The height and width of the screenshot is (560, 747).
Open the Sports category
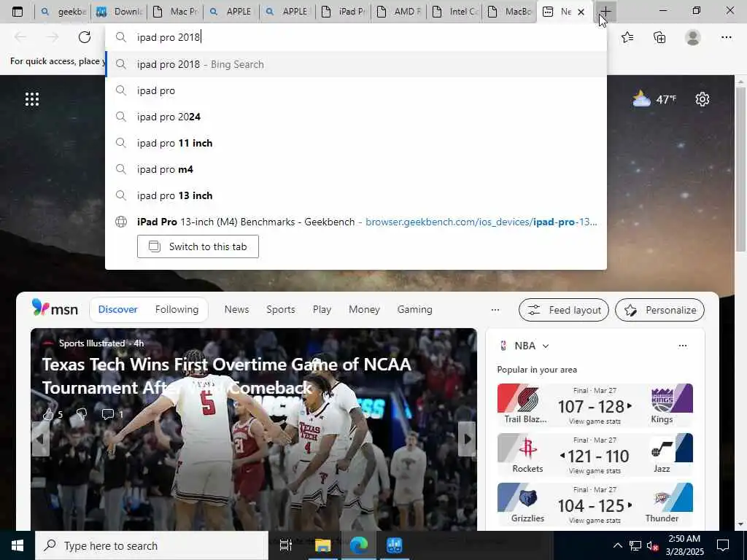281,309
